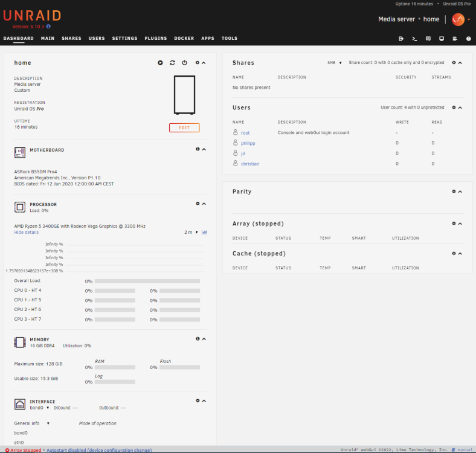
Task: Open user philipp link
Action: tap(248, 143)
